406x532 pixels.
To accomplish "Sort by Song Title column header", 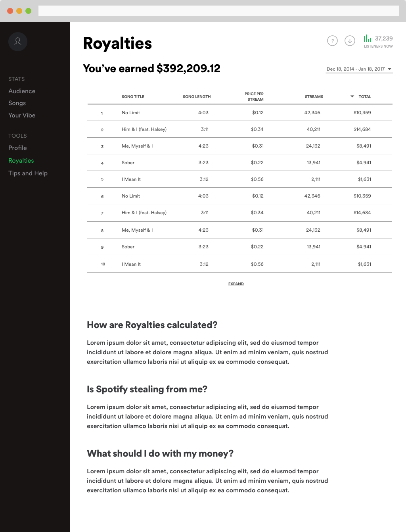I will (133, 97).
